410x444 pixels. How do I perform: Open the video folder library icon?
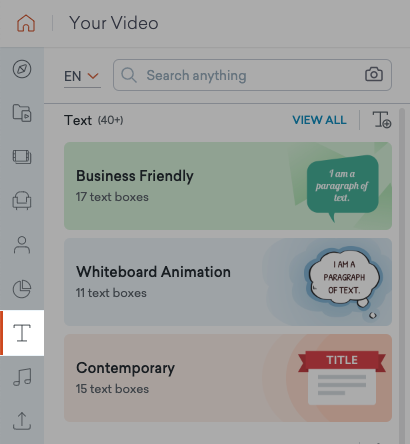(22, 113)
